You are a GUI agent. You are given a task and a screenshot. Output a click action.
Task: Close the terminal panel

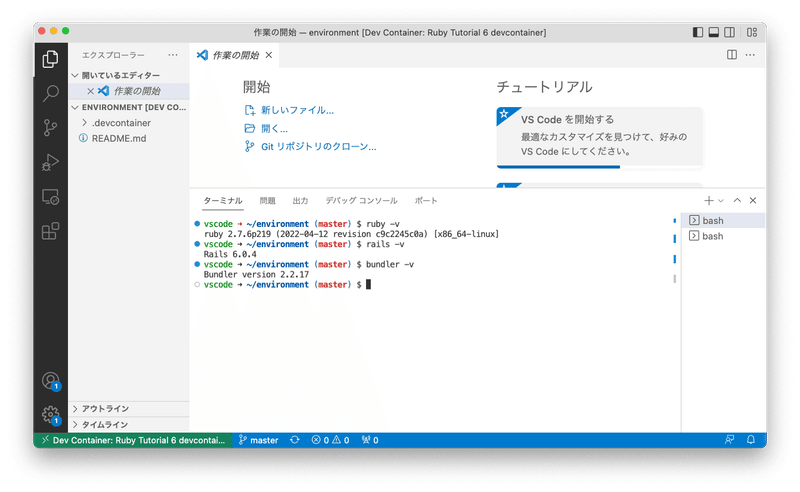pos(753,201)
